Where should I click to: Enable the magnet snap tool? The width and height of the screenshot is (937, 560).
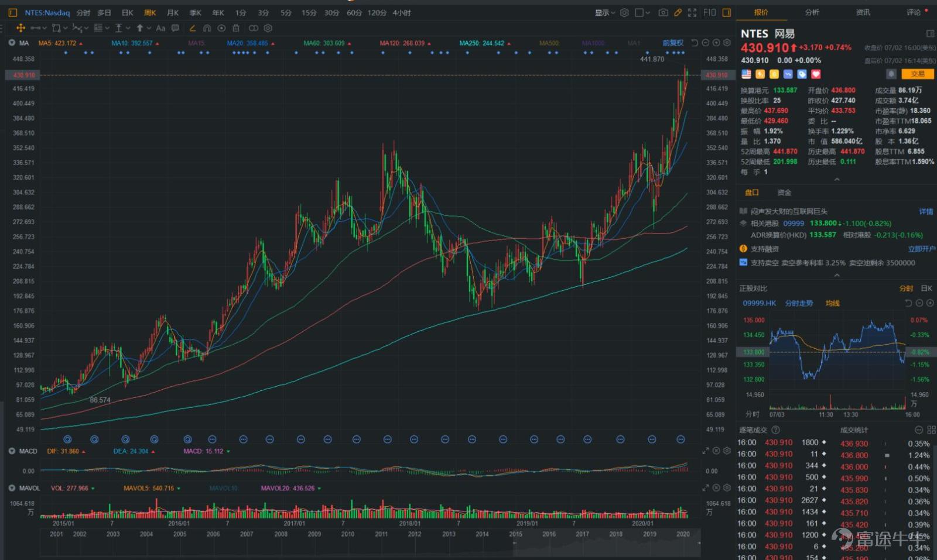[x=207, y=28]
